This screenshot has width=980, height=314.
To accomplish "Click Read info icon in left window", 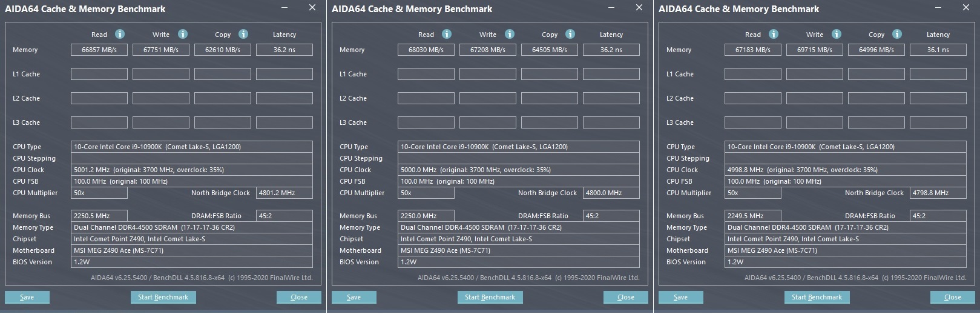I will point(120,34).
